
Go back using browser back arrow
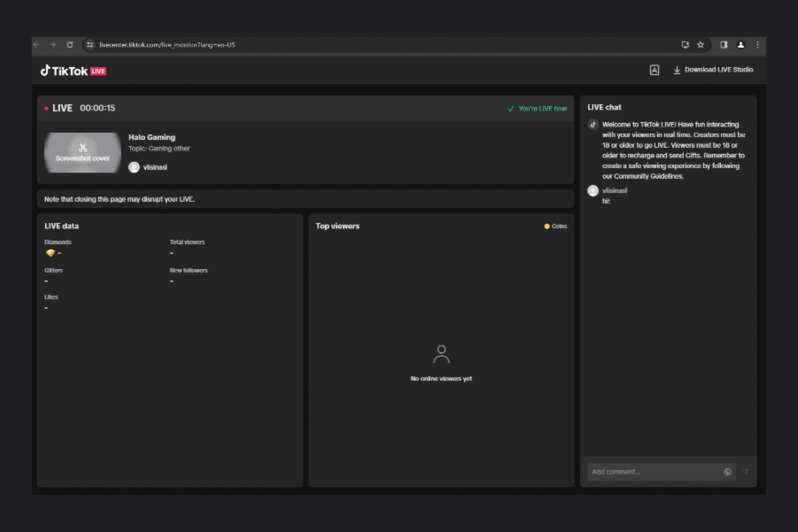36,45
